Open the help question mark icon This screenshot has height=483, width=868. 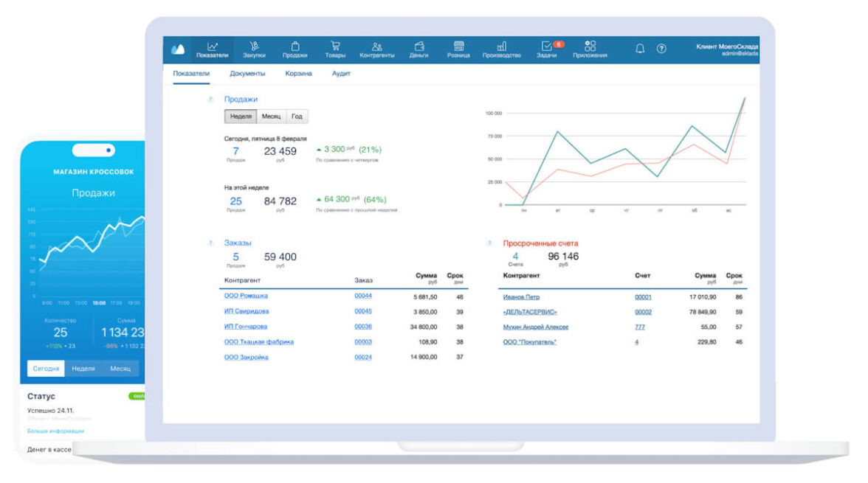click(x=661, y=49)
